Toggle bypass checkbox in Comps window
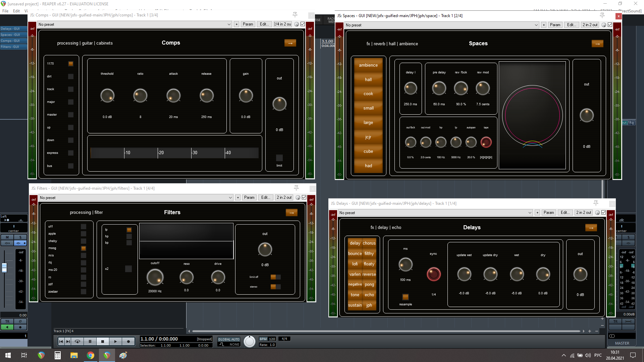The height and width of the screenshot is (362, 644). 303,24
